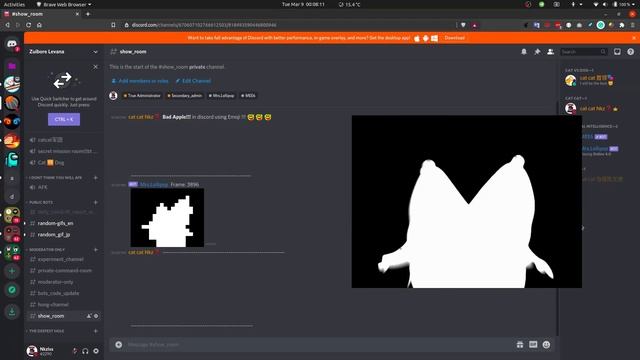The width and height of the screenshot is (640, 360).
Task: Open the browser extensions puzzle icon
Action: 622,25
